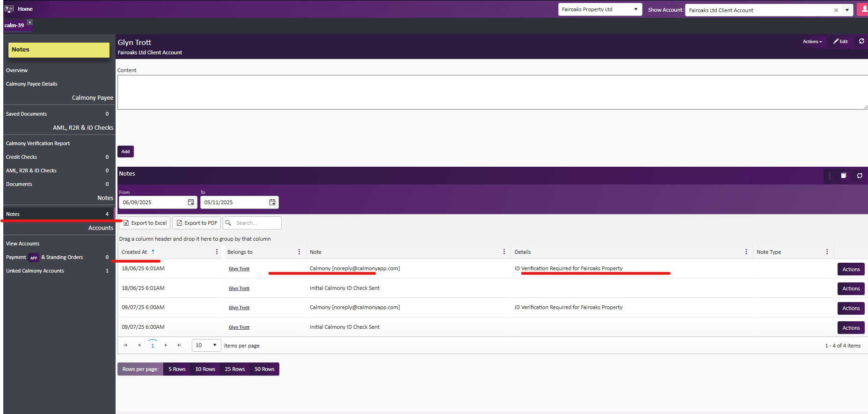868x414 pixels.
Task: Click the refresh icon beside Edit
Action: point(861,41)
